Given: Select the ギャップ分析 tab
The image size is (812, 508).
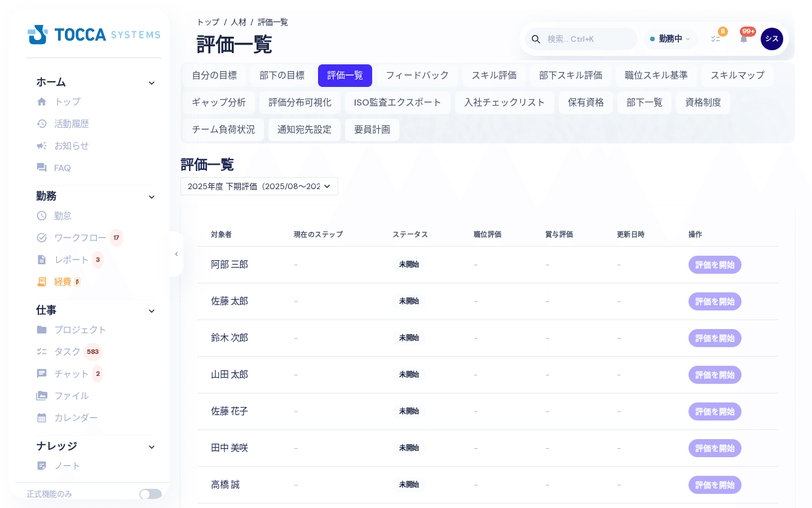Looking at the screenshot, I should (x=219, y=103).
